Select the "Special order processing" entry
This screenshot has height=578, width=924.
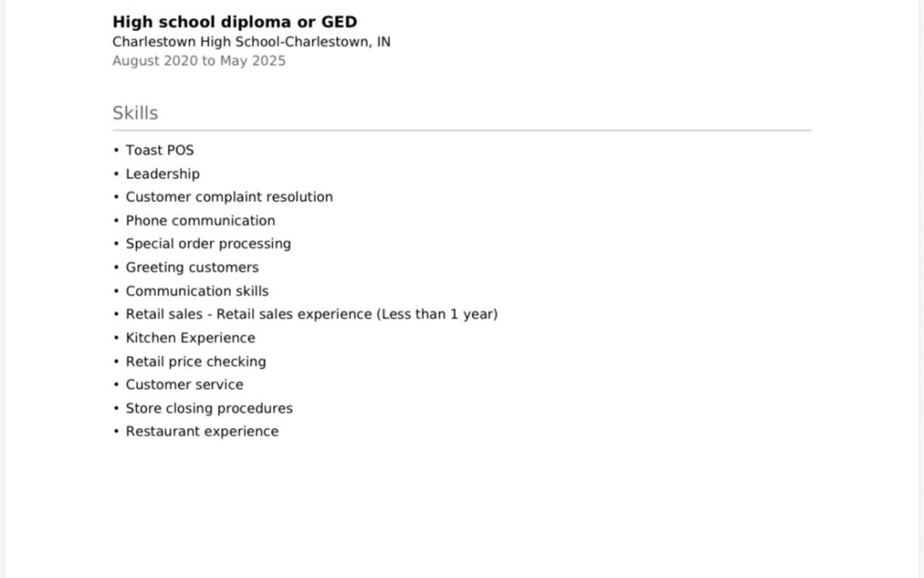pyautogui.click(x=208, y=244)
